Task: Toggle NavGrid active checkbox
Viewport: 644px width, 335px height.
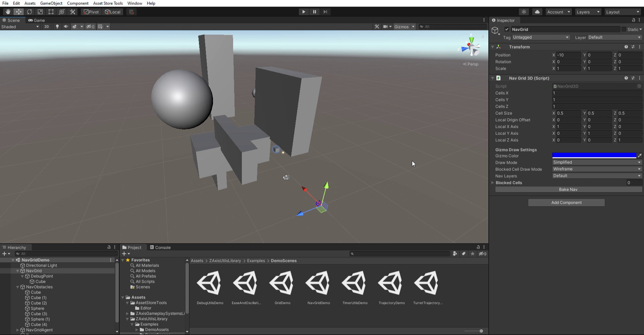Action: coord(507,29)
